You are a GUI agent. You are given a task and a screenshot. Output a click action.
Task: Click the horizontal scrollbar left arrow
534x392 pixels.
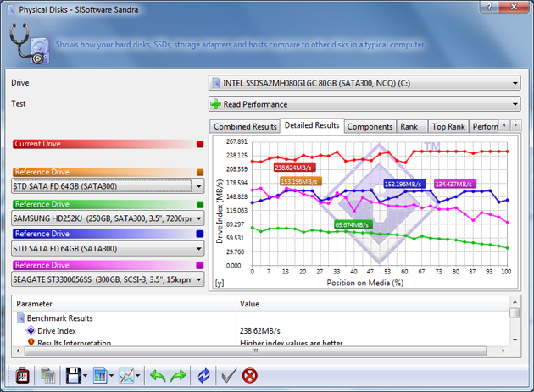coord(18,351)
